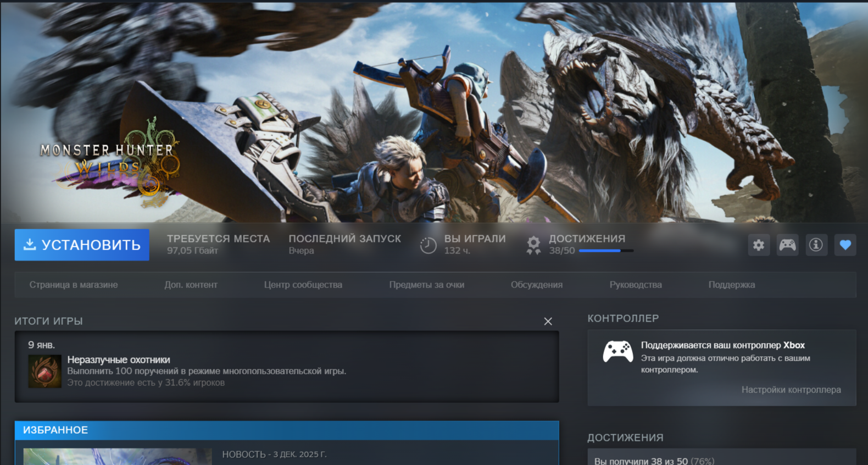The width and height of the screenshot is (868, 465).
Task: Open Центр сообщества tab
Action: 303,285
